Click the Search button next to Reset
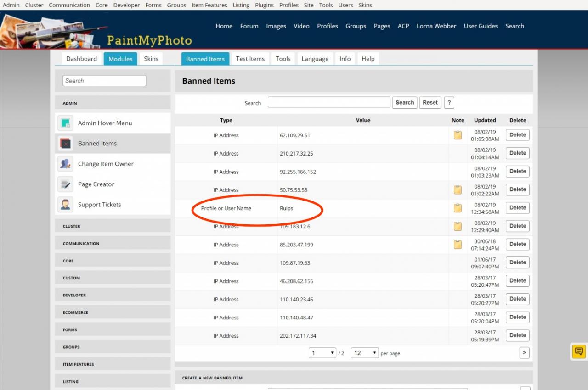 coord(405,103)
